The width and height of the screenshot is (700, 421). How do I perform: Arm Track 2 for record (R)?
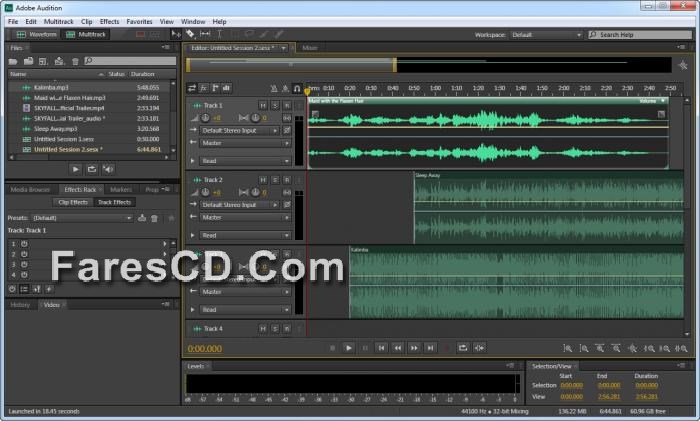287,179
